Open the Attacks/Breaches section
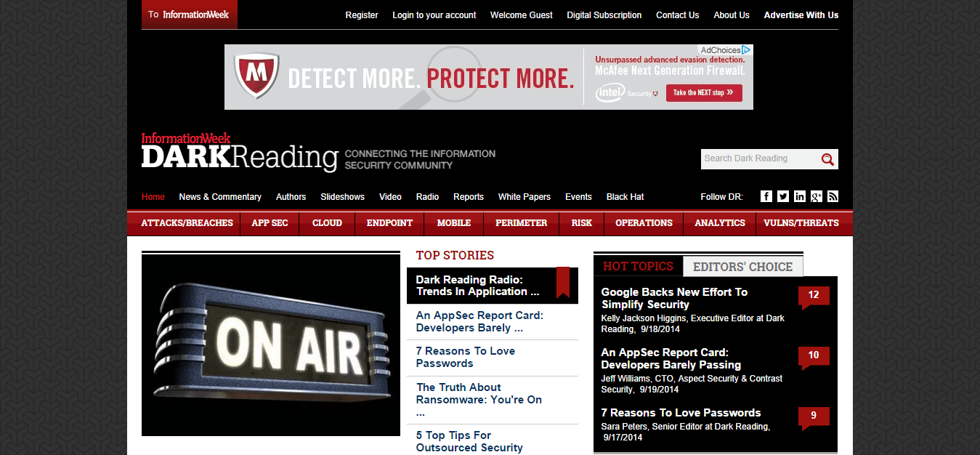This screenshot has width=980, height=455. [187, 223]
